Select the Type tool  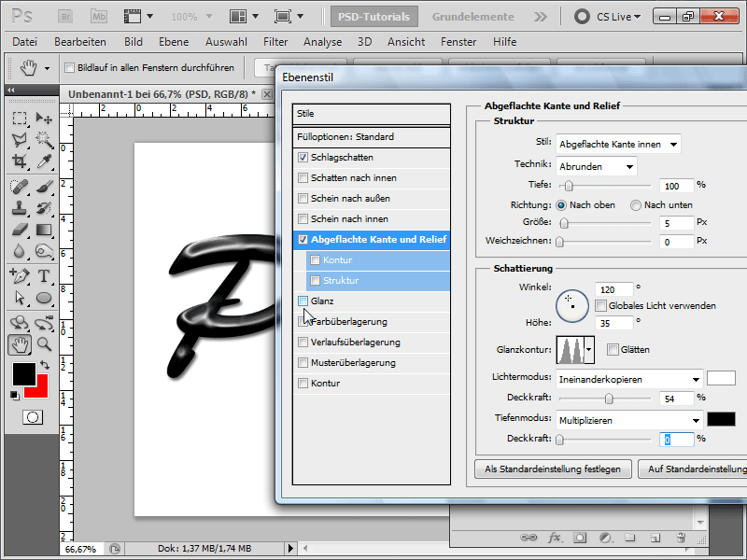coord(44,275)
